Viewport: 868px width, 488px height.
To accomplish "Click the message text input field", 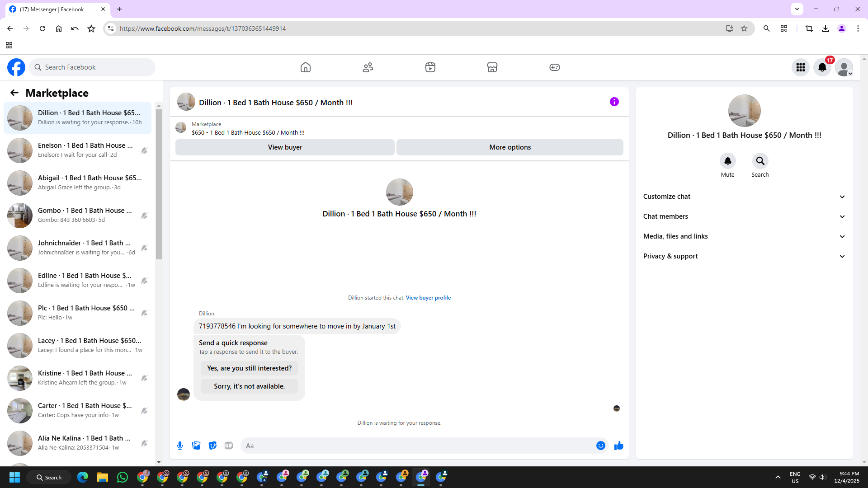I will [418, 446].
